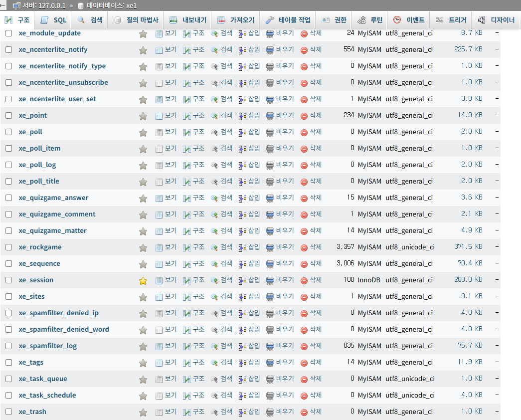The image size is (521, 420).
Task: Switch to the 내보내기 export tab
Action: (188, 20)
